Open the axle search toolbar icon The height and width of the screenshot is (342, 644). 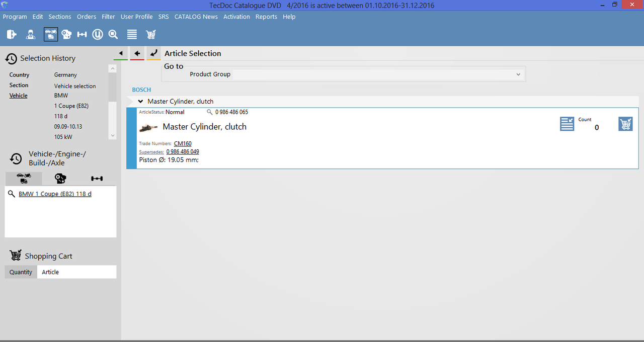82,34
